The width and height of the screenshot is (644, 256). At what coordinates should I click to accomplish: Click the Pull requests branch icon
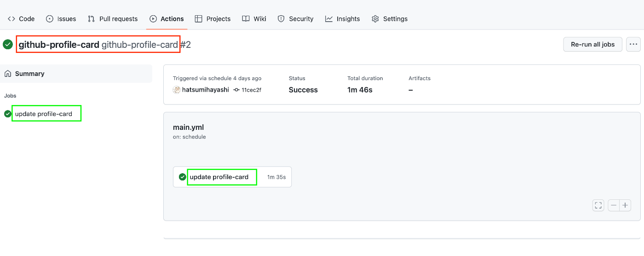pos(91,19)
